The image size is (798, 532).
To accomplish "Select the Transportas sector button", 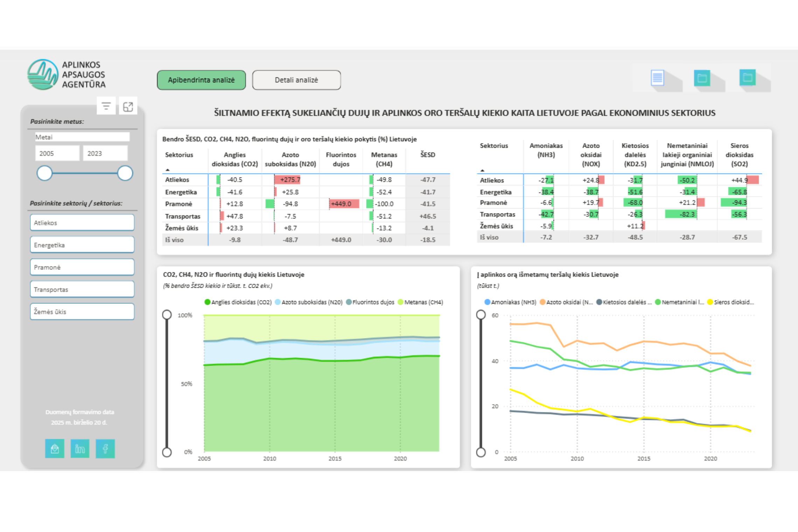I will click(x=82, y=289).
